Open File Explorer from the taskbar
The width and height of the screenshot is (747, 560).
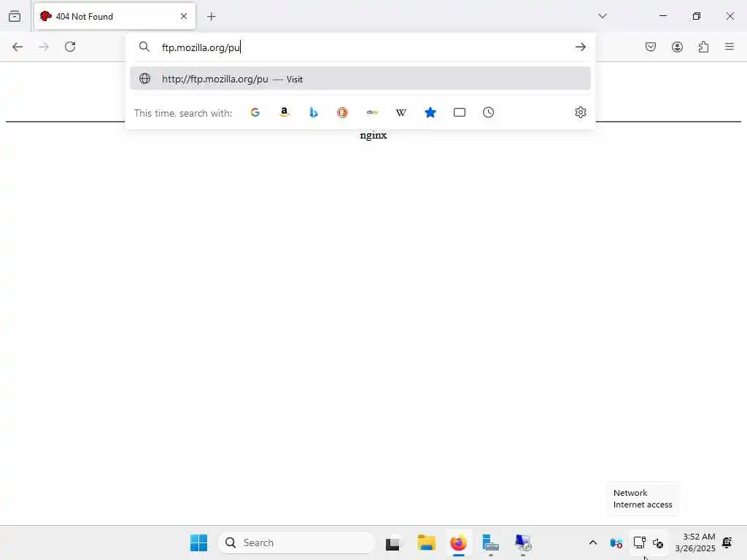pos(426,542)
